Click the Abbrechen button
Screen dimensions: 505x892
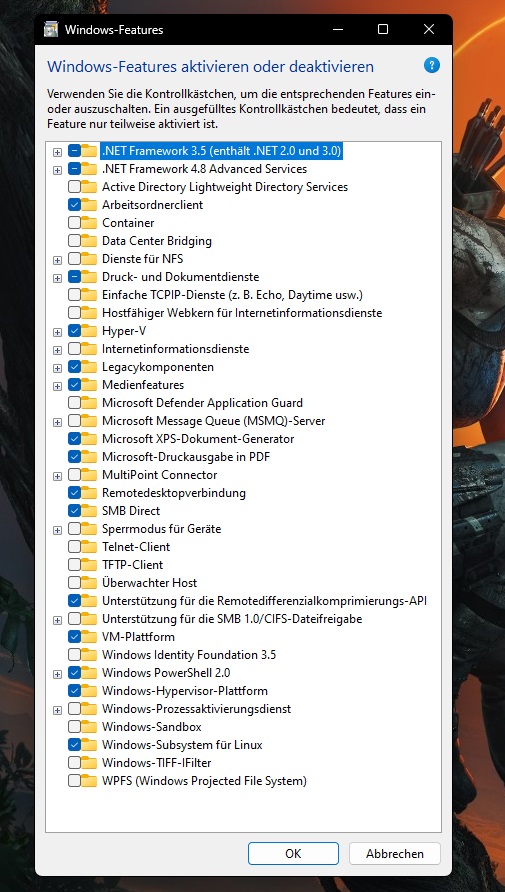click(x=395, y=853)
